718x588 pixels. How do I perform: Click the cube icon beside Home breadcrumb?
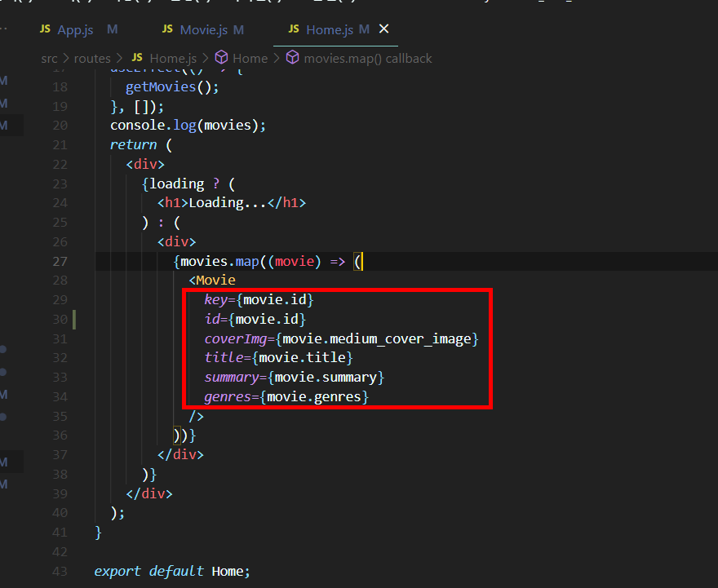[222, 58]
